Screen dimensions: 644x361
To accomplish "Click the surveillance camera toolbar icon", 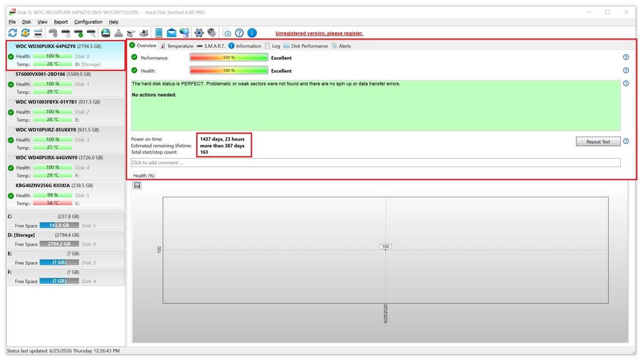I will pos(131,33).
